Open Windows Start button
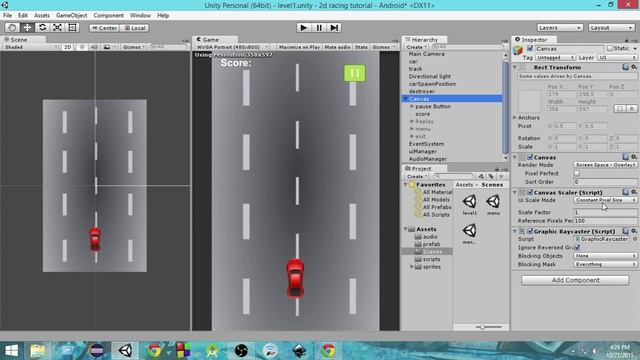The width and height of the screenshot is (640, 360). (x=11, y=351)
